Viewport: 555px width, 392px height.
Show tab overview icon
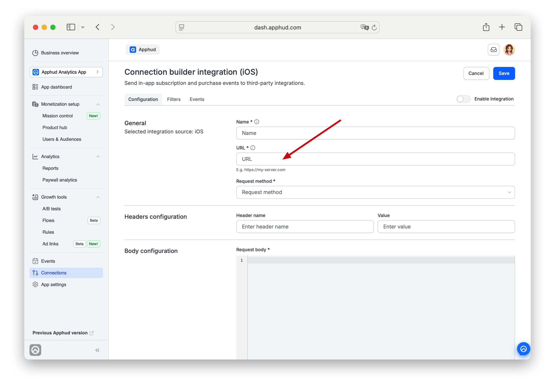pos(518,27)
